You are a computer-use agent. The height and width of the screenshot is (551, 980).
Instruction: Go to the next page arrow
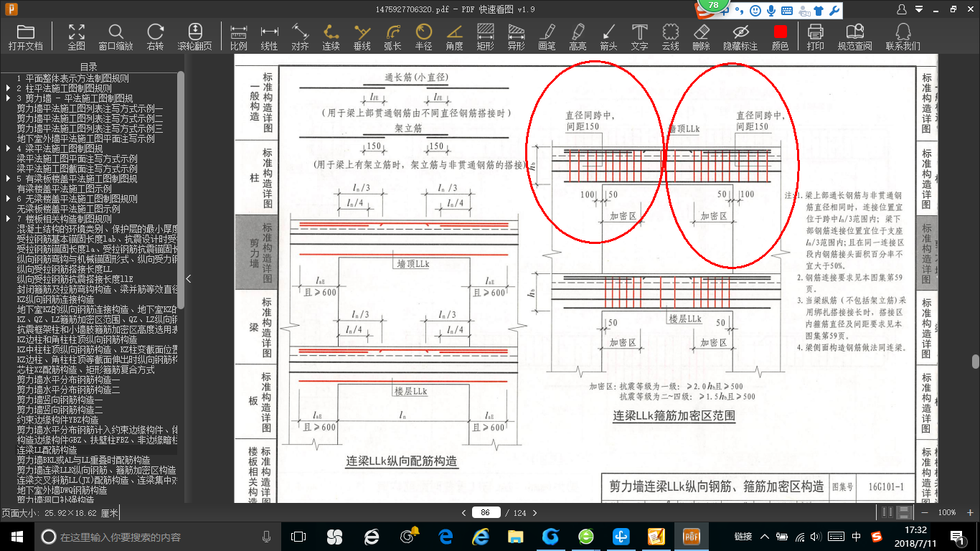tap(534, 512)
